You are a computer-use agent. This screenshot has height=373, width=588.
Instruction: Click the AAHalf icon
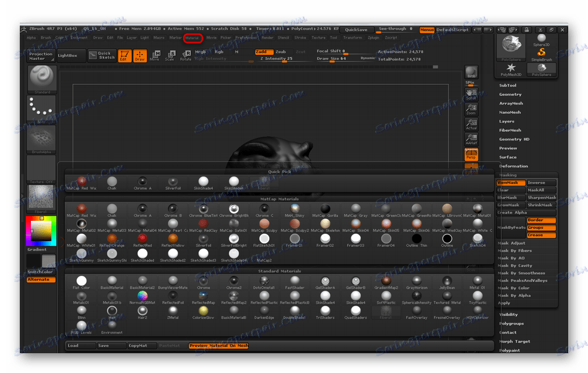[x=472, y=139]
